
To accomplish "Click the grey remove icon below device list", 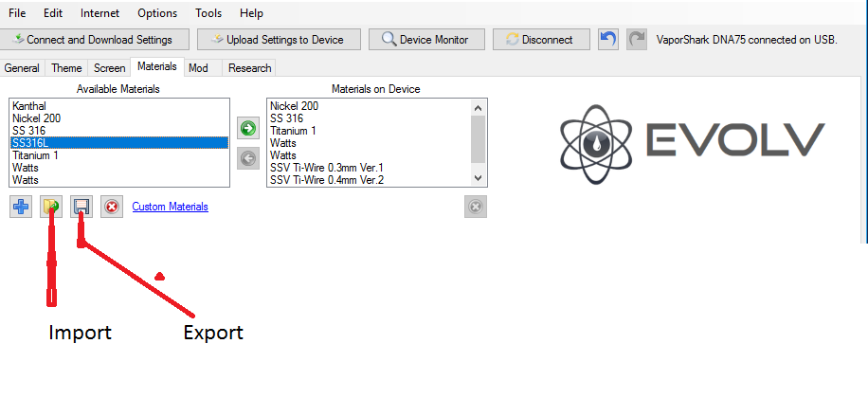I will tap(475, 207).
